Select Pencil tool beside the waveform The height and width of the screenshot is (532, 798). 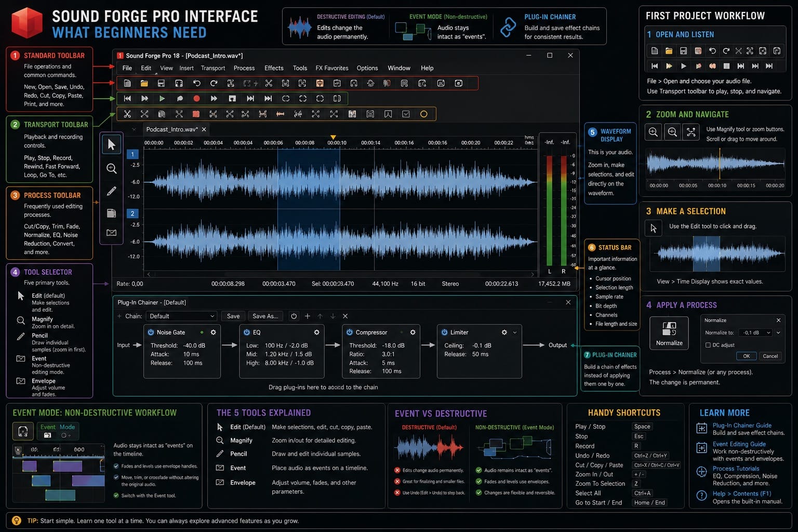point(111,191)
